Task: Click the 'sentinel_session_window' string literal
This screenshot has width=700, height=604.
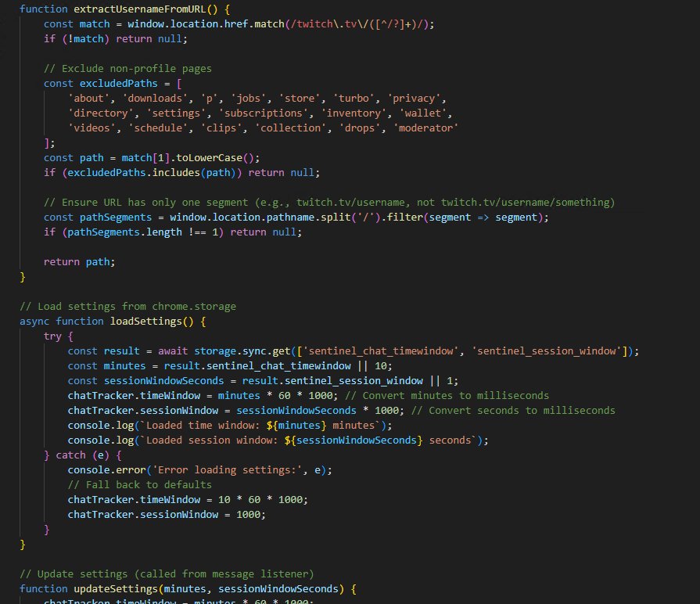Action: coord(549,351)
